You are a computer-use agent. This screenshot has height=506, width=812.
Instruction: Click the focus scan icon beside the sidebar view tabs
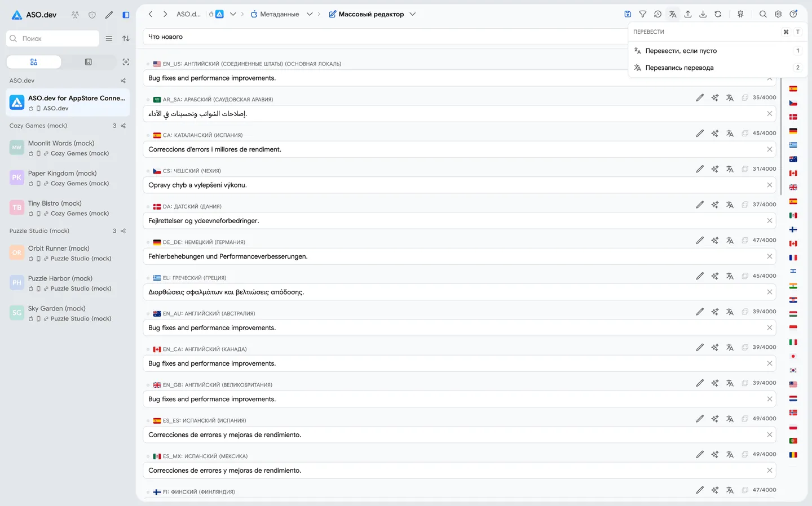tap(126, 62)
